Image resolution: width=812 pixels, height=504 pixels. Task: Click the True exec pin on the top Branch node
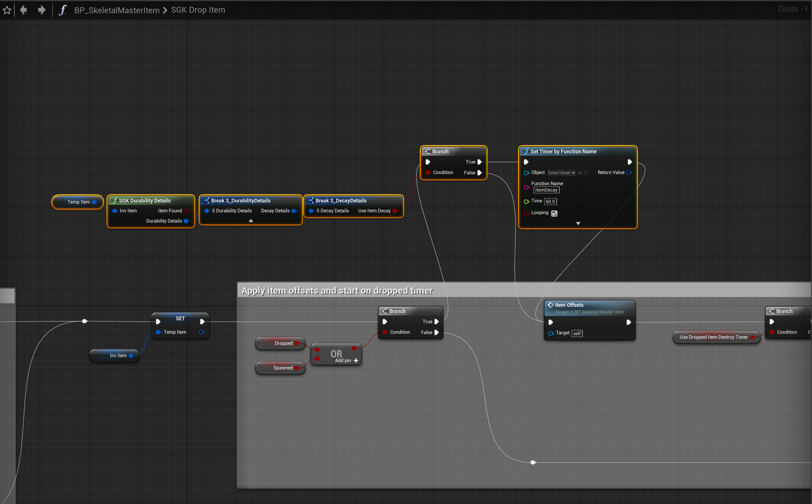pyautogui.click(x=479, y=162)
